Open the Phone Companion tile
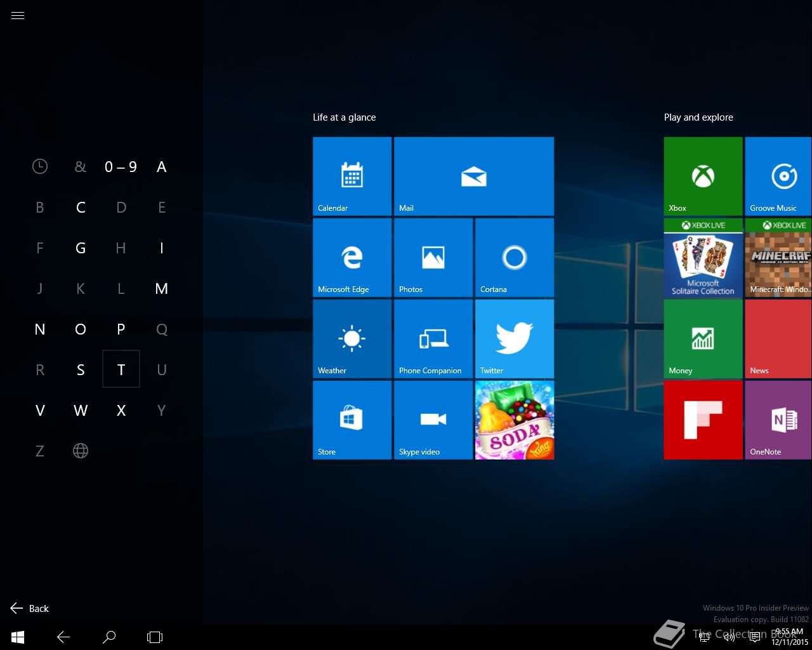 click(433, 339)
